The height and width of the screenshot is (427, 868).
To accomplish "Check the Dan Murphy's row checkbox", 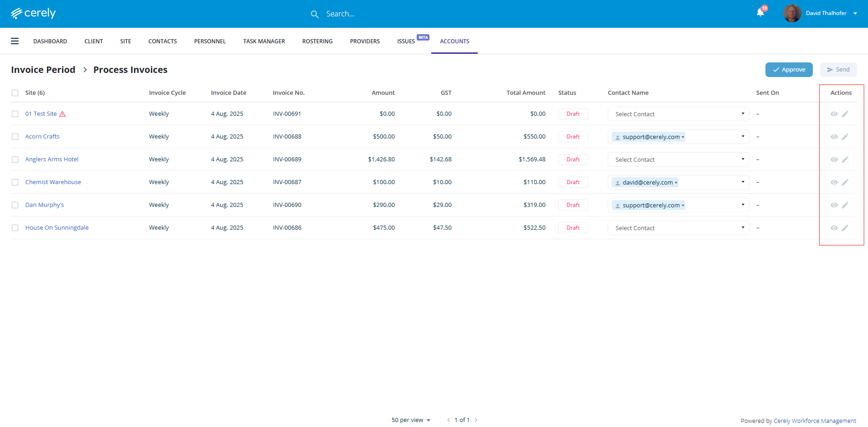I will pos(15,205).
